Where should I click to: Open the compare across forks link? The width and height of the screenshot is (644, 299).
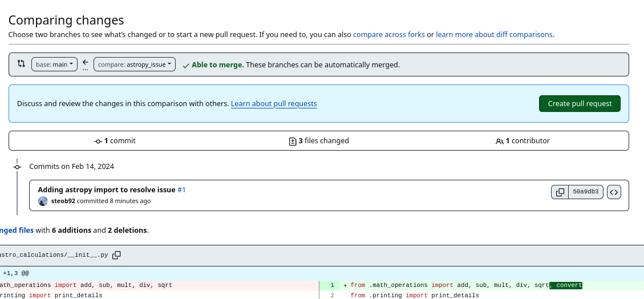tap(388, 34)
